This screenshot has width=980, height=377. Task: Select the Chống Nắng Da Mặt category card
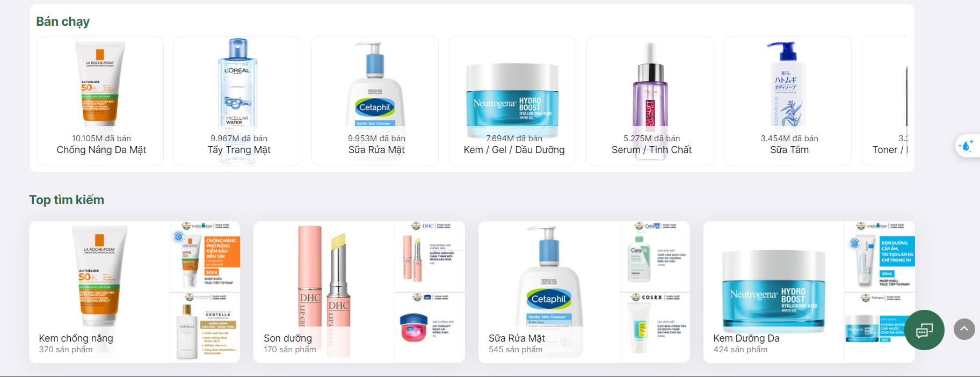[x=100, y=101]
